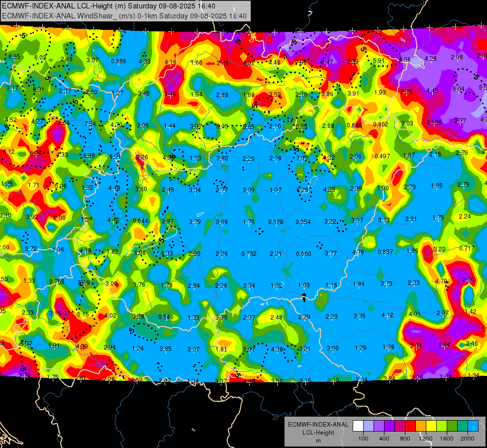This screenshot has width=487, height=448.
Task: Click the wind shear value 0.497
Action: coord(383,156)
